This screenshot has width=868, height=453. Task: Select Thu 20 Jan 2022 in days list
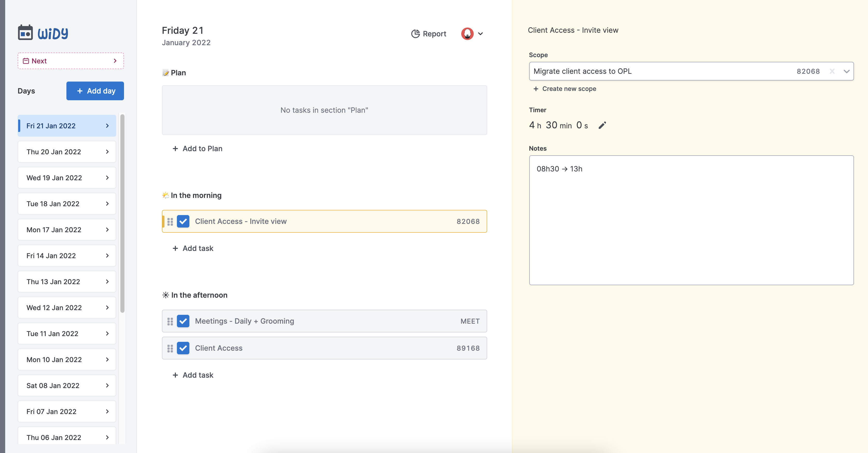click(67, 152)
